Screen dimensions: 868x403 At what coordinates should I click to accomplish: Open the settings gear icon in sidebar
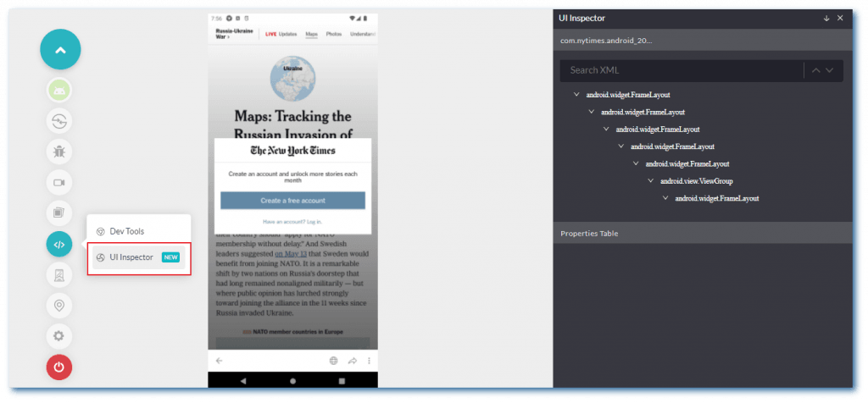tap(59, 336)
